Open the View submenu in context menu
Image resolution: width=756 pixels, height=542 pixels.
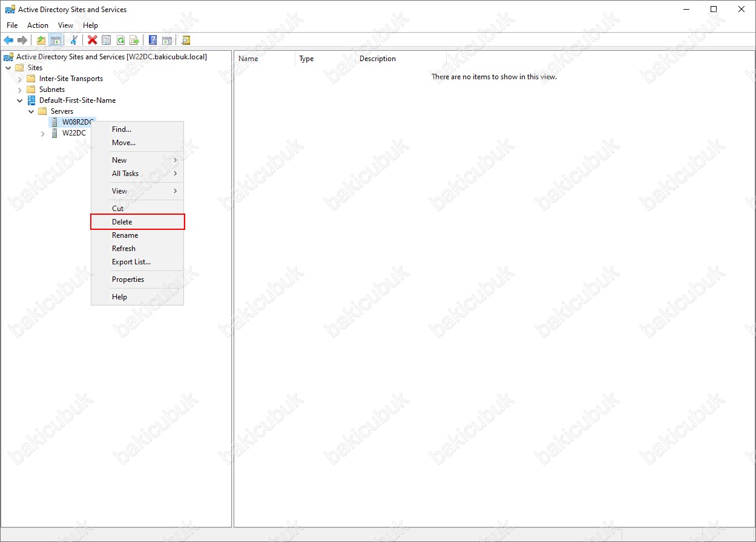coord(137,191)
